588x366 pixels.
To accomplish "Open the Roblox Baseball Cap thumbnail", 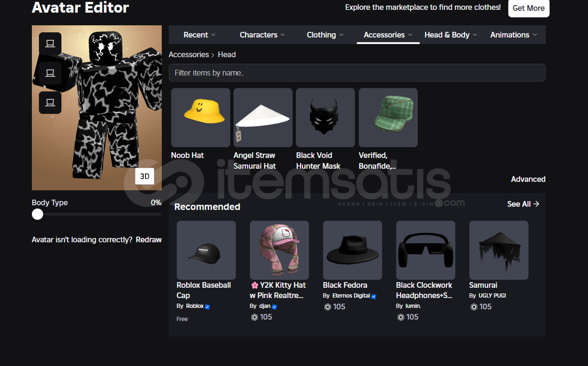I will (x=206, y=250).
